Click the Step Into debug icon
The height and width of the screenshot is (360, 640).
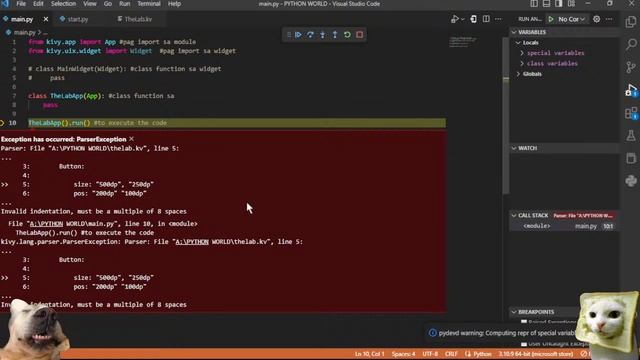[323, 35]
